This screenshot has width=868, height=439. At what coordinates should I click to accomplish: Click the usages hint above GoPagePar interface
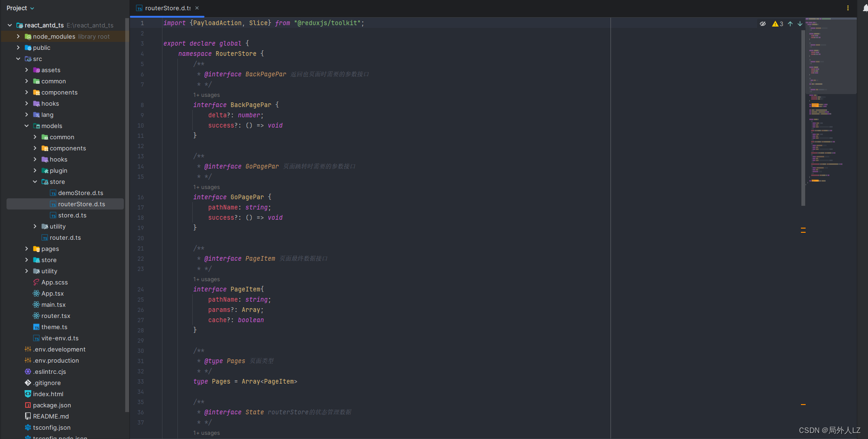(206, 187)
